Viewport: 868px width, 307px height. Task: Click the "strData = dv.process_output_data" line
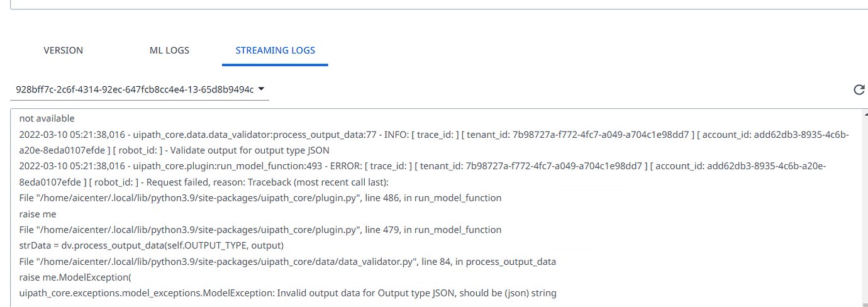[152, 245]
